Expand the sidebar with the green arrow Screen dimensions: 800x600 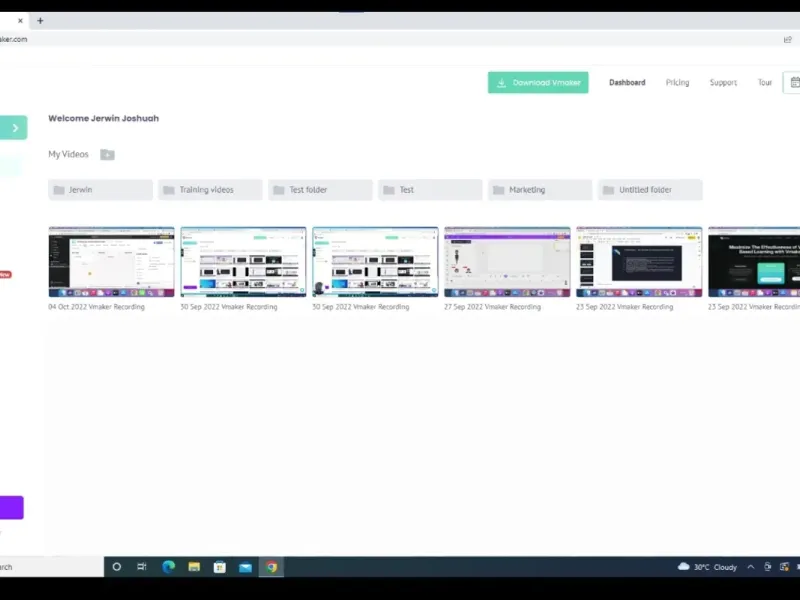14,128
